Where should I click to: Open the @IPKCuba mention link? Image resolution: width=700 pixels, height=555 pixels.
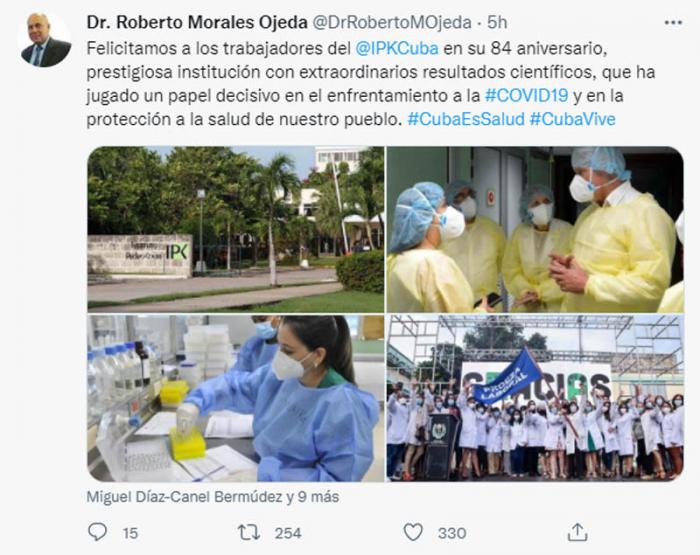[397, 48]
